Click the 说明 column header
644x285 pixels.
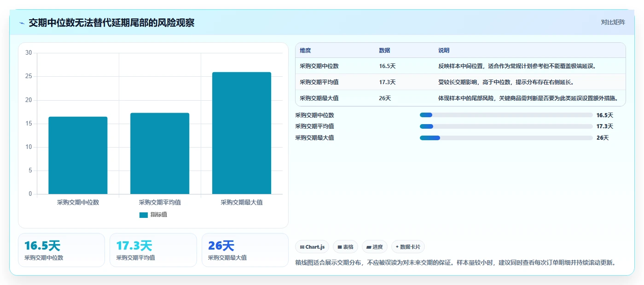[444, 51]
